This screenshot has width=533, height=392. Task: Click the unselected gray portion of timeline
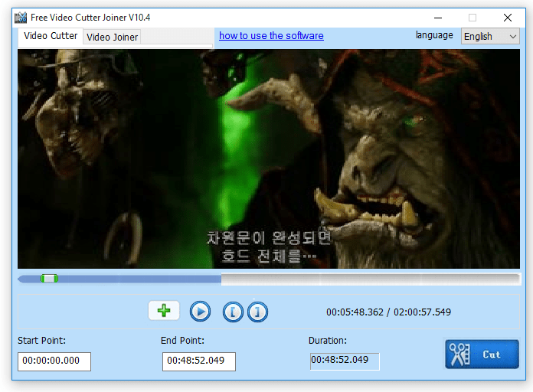click(x=370, y=279)
